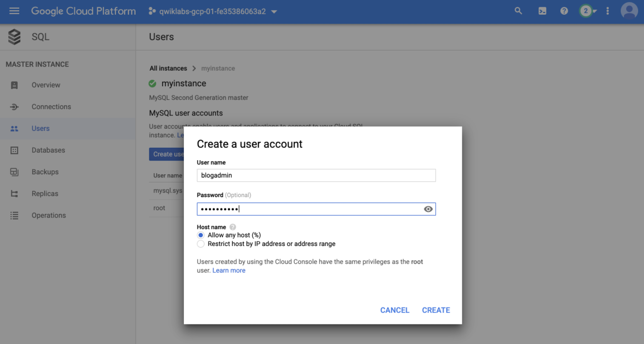Click the green status checkmark icon
The image size is (644, 344).
pyautogui.click(x=152, y=83)
